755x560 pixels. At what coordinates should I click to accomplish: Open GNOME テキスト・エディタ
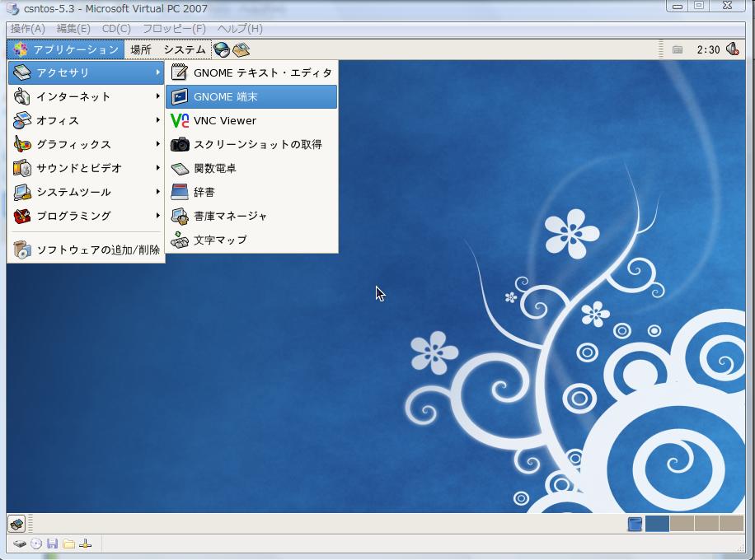(x=251, y=72)
